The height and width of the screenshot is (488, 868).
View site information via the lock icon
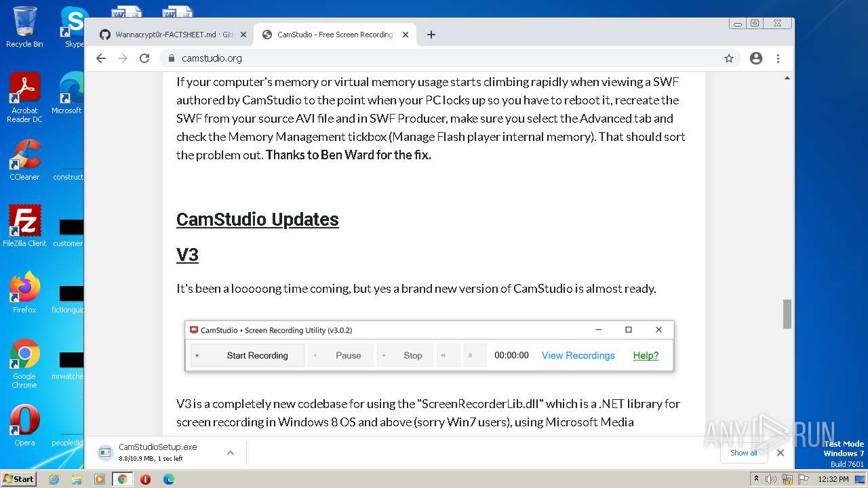[172, 58]
